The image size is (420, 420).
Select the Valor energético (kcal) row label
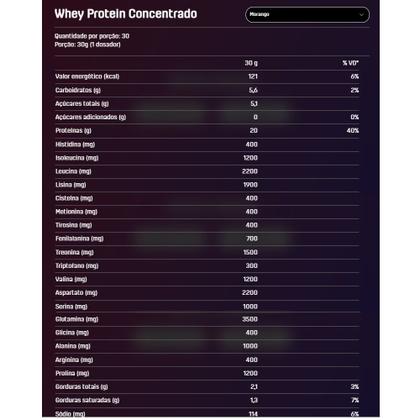click(87, 76)
